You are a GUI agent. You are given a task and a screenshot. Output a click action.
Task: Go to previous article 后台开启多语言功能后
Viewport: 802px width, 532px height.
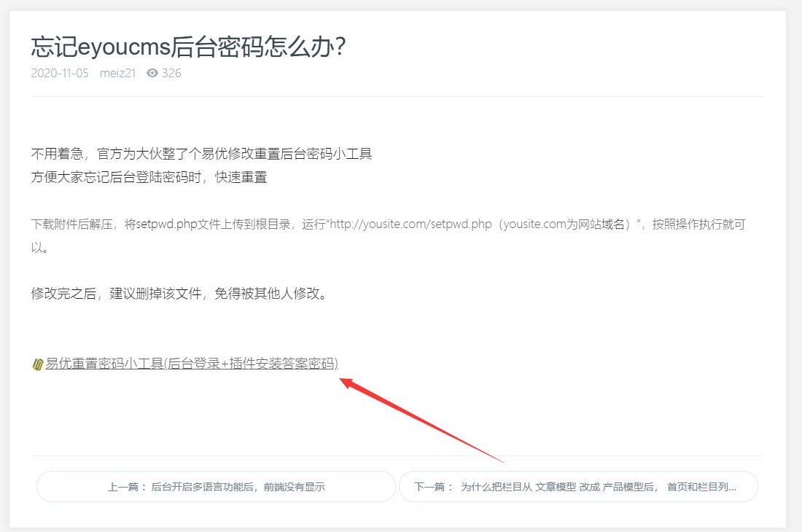pyautogui.click(x=216, y=487)
